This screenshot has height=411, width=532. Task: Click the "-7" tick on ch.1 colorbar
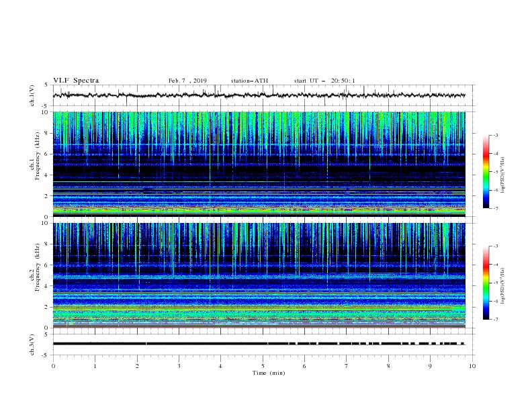point(496,208)
